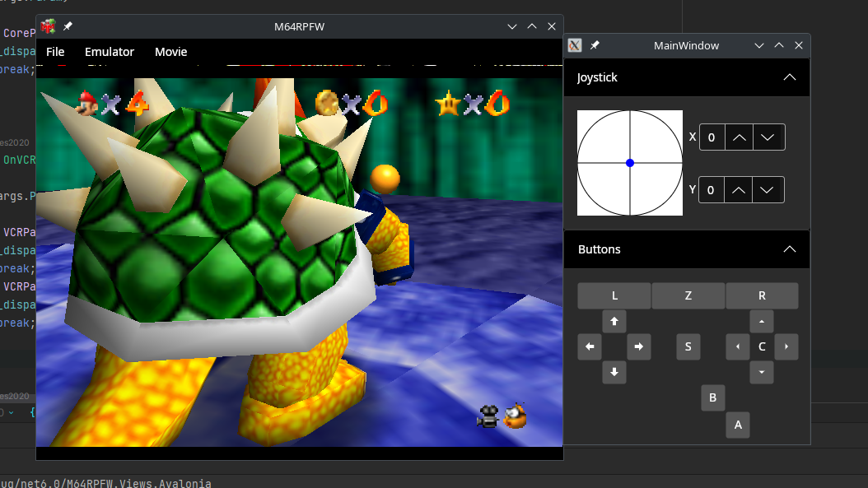Minimize the M64RPFW window

tap(512, 26)
